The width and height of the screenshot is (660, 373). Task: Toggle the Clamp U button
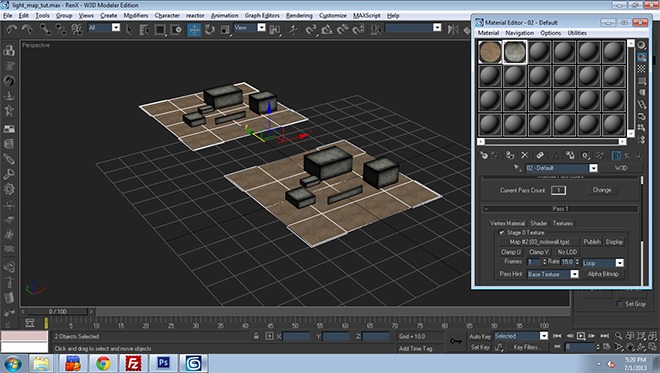tap(511, 252)
